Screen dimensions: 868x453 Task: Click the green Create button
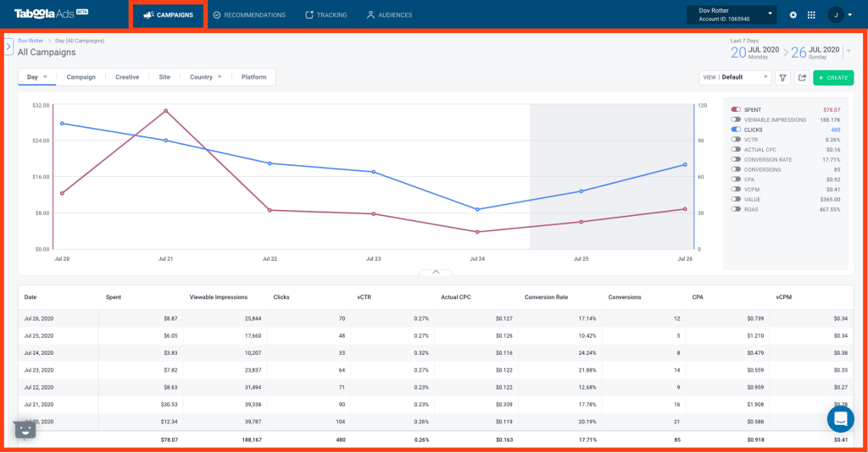(x=833, y=77)
